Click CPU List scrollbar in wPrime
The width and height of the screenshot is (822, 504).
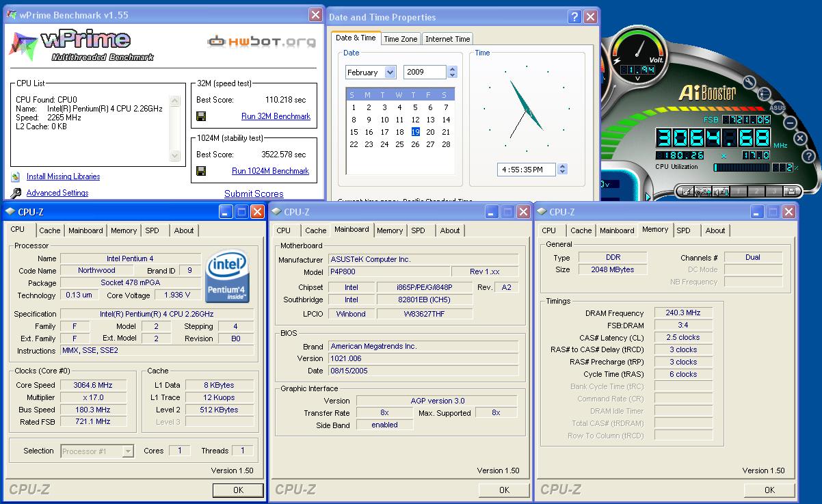click(175, 128)
